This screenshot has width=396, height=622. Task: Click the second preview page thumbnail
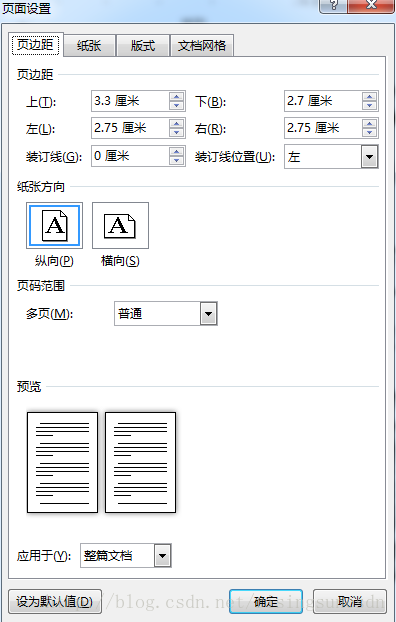pos(140,462)
